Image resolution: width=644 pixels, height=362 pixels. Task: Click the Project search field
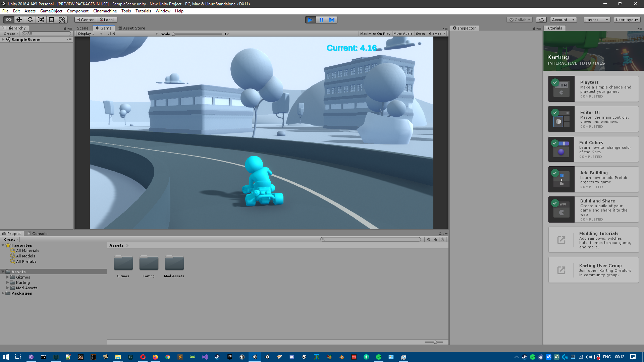[x=371, y=239]
